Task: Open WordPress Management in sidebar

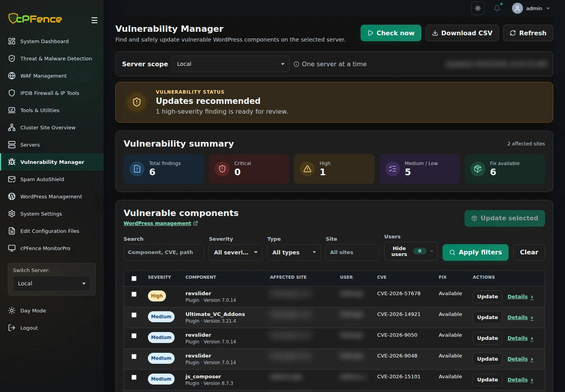Action: tap(52, 196)
